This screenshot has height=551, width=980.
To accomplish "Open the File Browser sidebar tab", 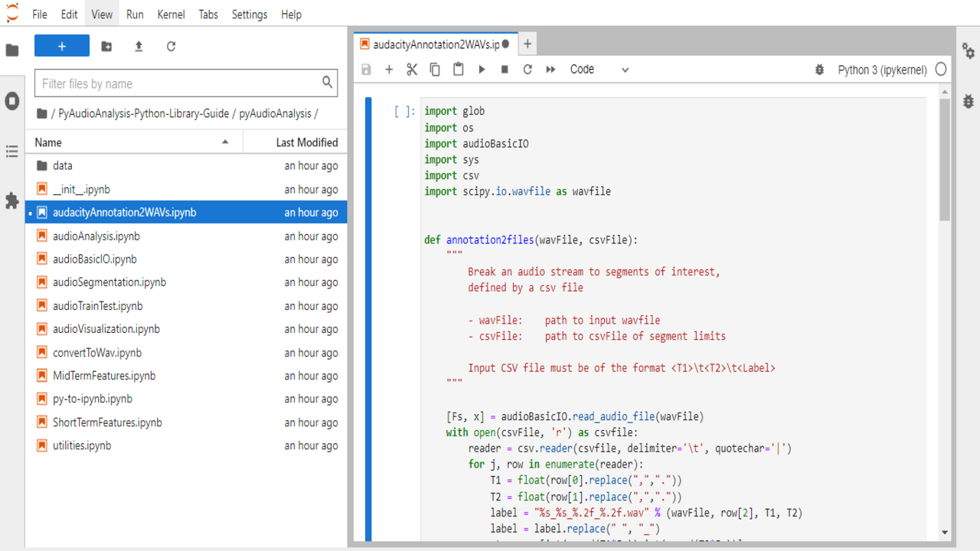I will [x=12, y=51].
